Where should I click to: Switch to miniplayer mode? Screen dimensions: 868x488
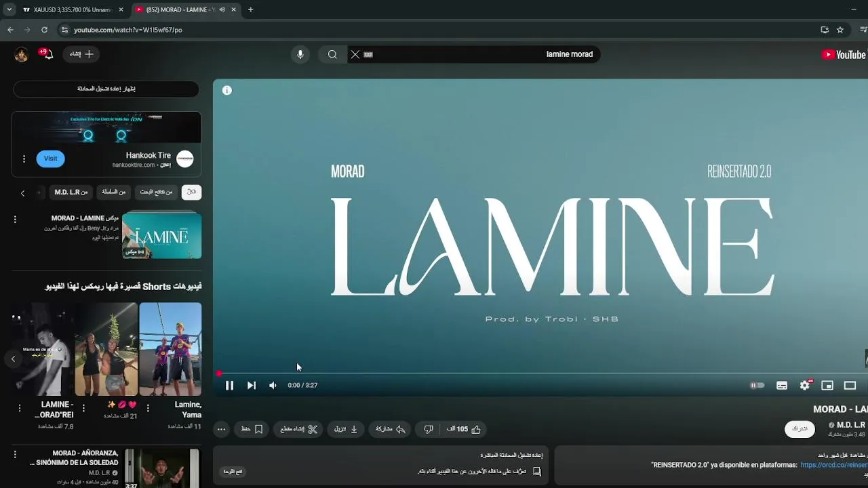[827, 385]
